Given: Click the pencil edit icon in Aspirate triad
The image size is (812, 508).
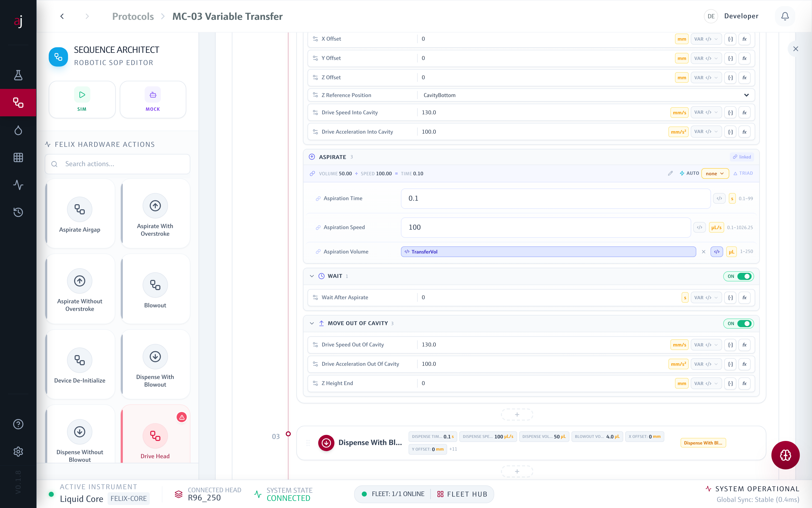Looking at the screenshot, I should click(x=670, y=173).
